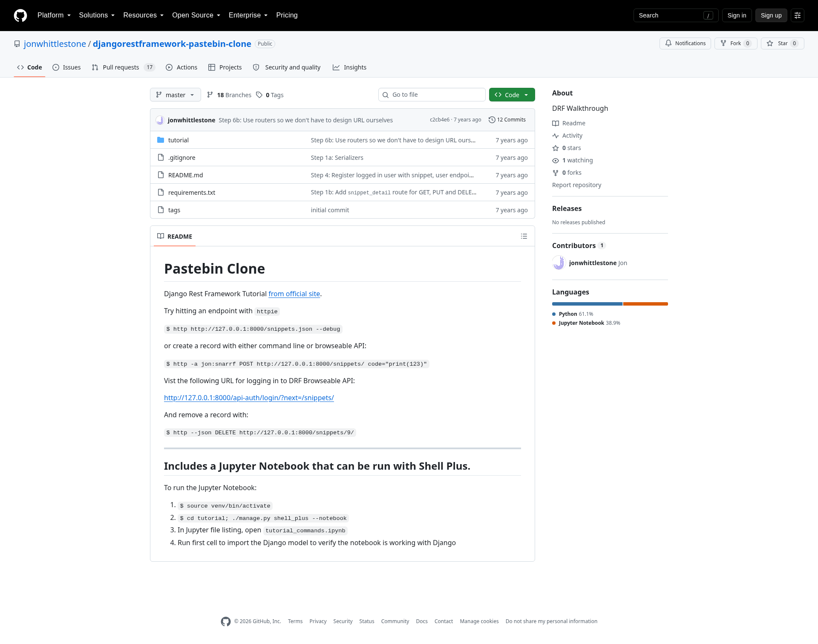
Task: Open Activity link in About
Action: click(567, 136)
